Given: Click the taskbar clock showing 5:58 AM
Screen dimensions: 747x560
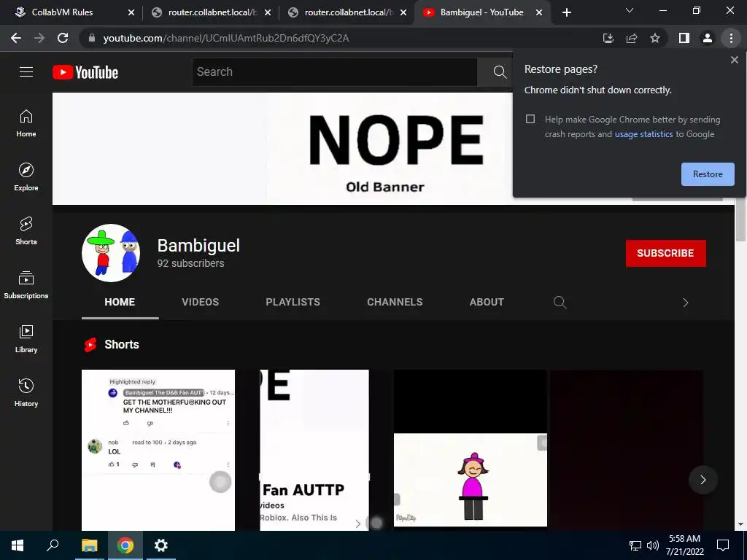Looking at the screenshot, I should [684, 545].
